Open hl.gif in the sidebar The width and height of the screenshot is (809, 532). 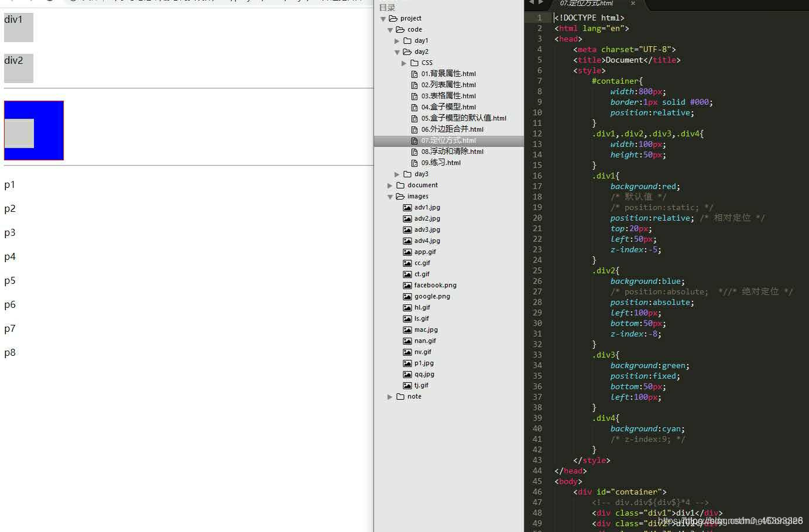point(422,307)
